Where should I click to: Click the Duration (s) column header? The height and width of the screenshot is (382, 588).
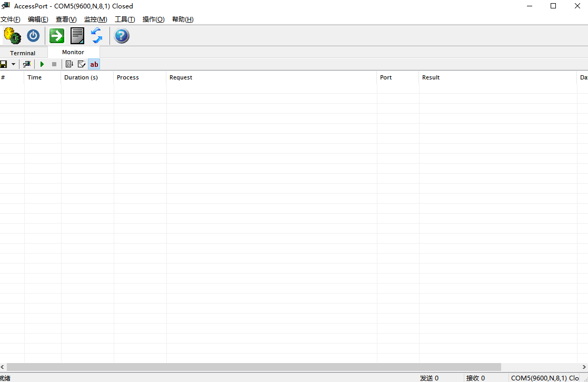pyautogui.click(x=81, y=77)
